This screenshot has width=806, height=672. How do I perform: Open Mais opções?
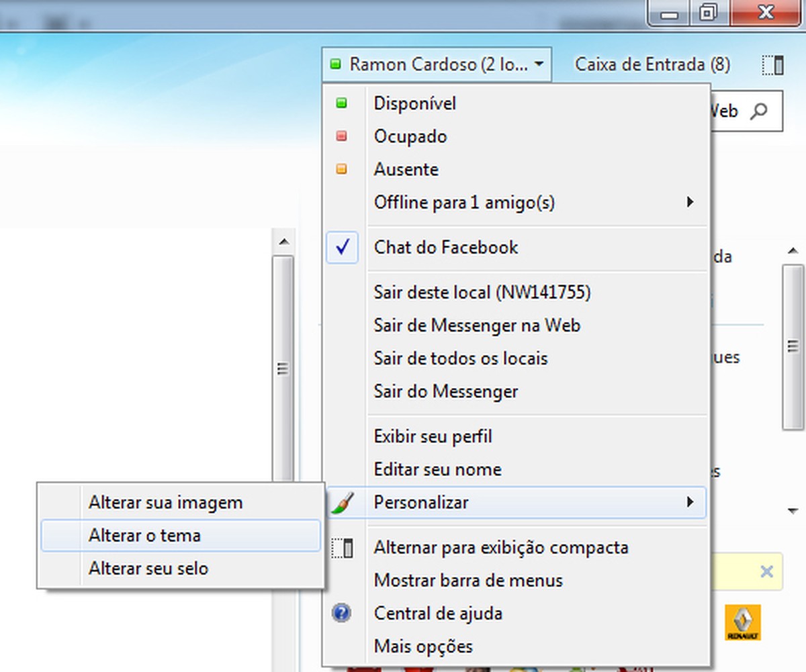(x=516, y=646)
